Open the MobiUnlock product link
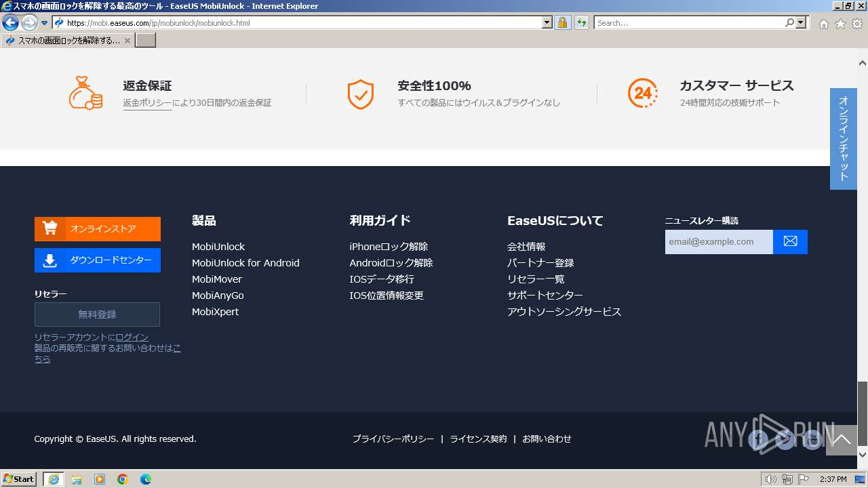868x488 pixels. 218,247
